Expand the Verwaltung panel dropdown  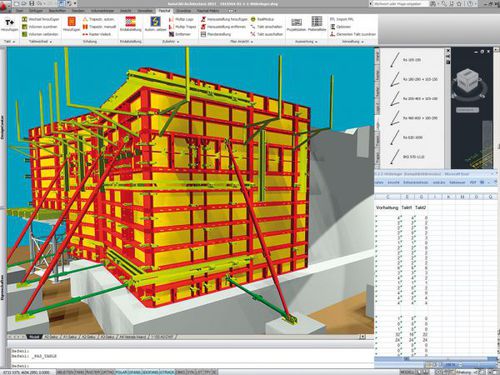click(362, 42)
